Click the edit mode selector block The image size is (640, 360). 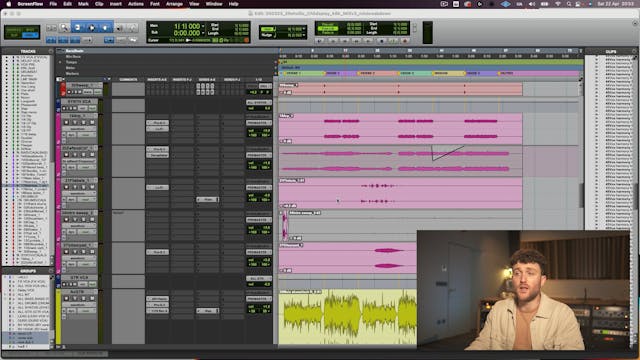coord(22,32)
